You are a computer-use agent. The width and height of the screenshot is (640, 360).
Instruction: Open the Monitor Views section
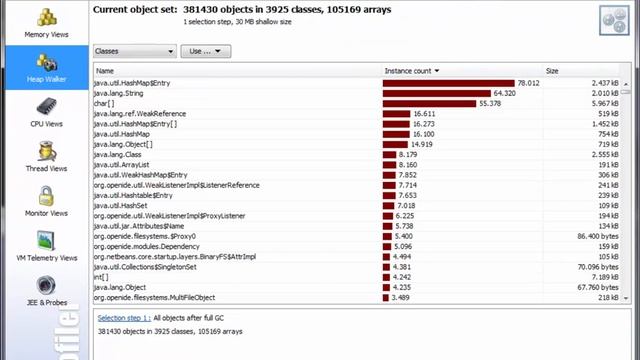47,202
